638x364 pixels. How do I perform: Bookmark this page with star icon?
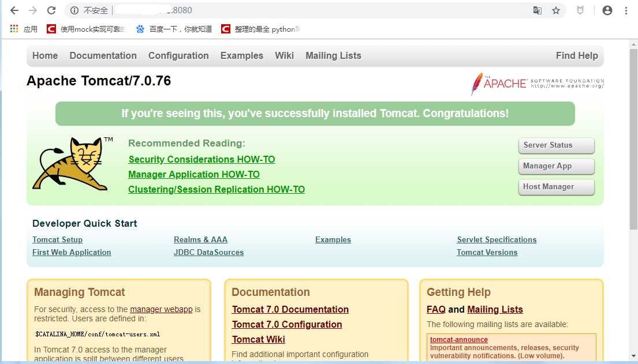pos(556,10)
